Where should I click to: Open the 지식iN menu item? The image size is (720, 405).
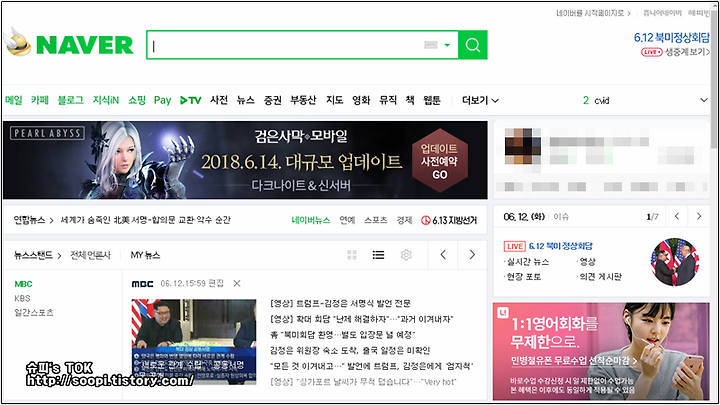click(106, 100)
